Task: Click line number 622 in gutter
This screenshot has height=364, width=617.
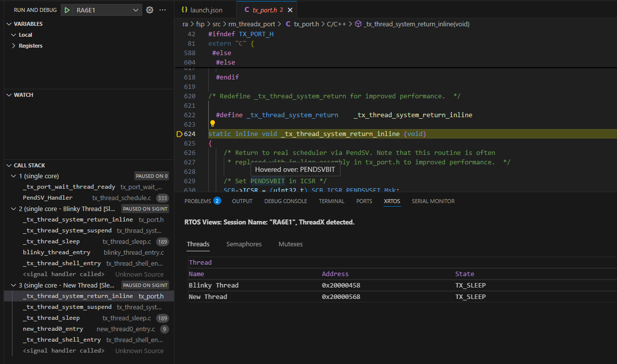Action: click(189, 115)
